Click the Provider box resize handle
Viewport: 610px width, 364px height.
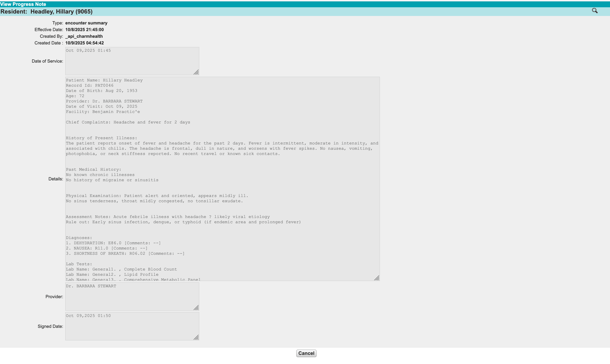tap(196, 308)
